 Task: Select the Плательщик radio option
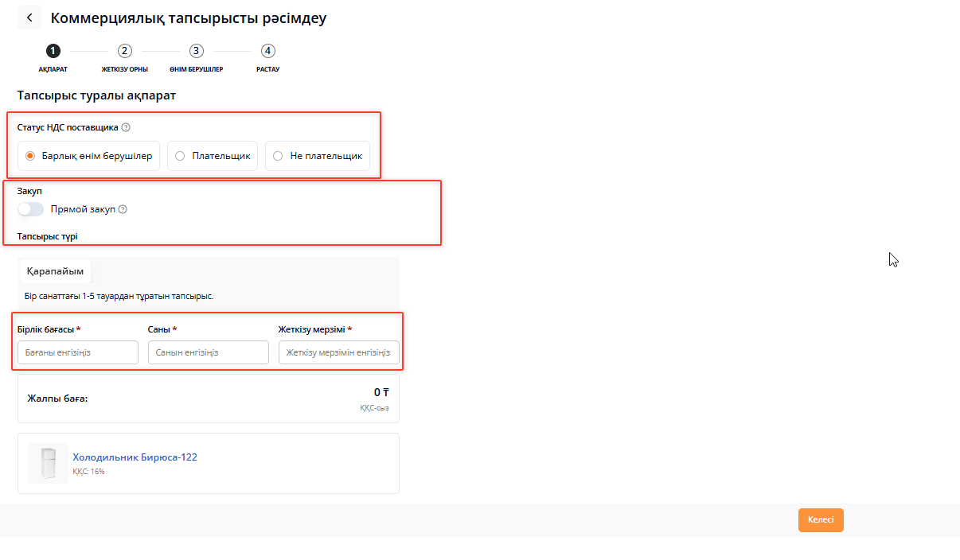pos(181,156)
